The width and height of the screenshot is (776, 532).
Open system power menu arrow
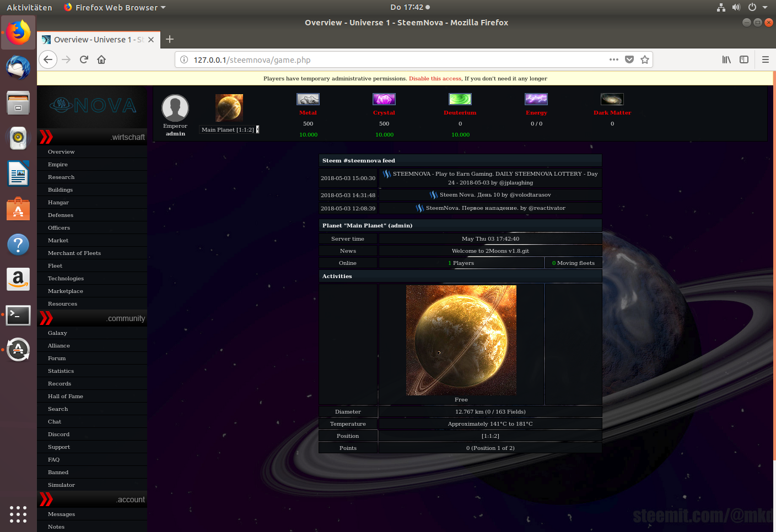pos(765,7)
